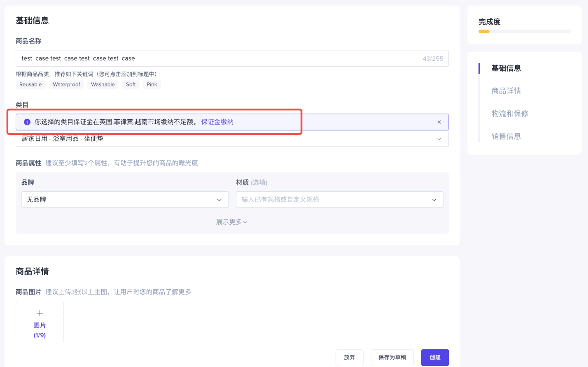Click the 放弃 discard button

tap(349, 358)
